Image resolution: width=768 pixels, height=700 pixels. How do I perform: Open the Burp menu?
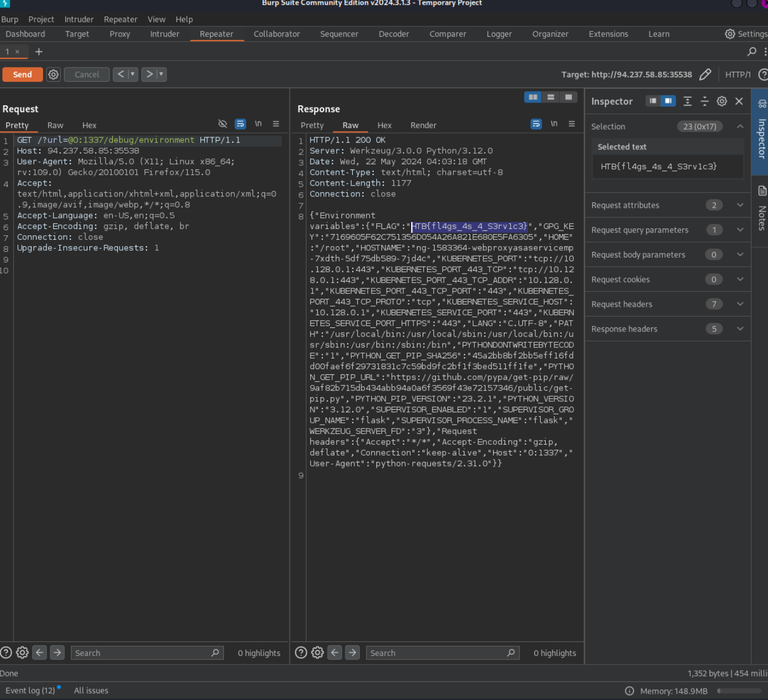click(x=10, y=19)
